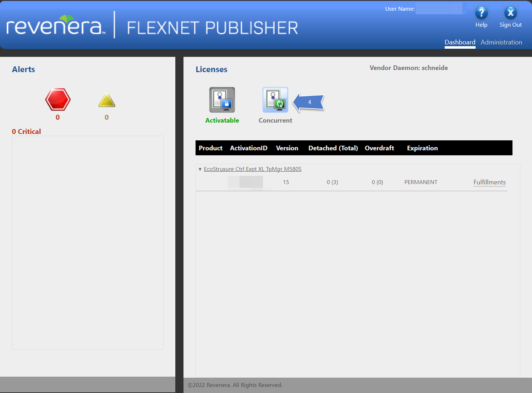Screen dimensions: 532x393
Task: Select the Concurrent licenses icon
Action: (x=275, y=100)
